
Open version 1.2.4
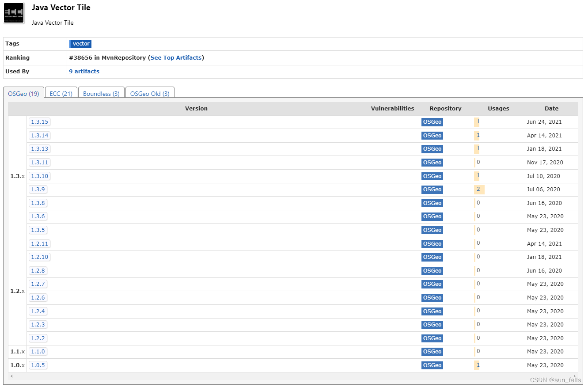click(x=38, y=311)
